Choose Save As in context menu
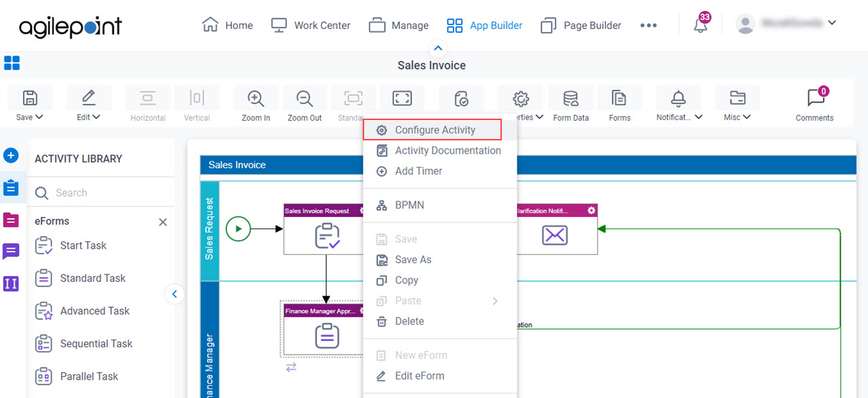This screenshot has height=398, width=868. coord(440,260)
